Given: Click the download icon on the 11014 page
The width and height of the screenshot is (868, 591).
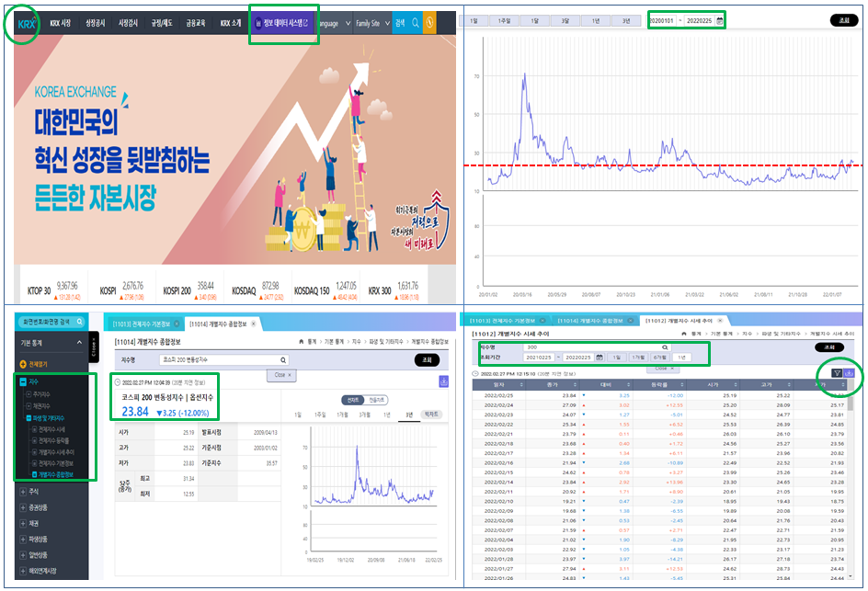Looking at the screenshot, I should 443,381.
